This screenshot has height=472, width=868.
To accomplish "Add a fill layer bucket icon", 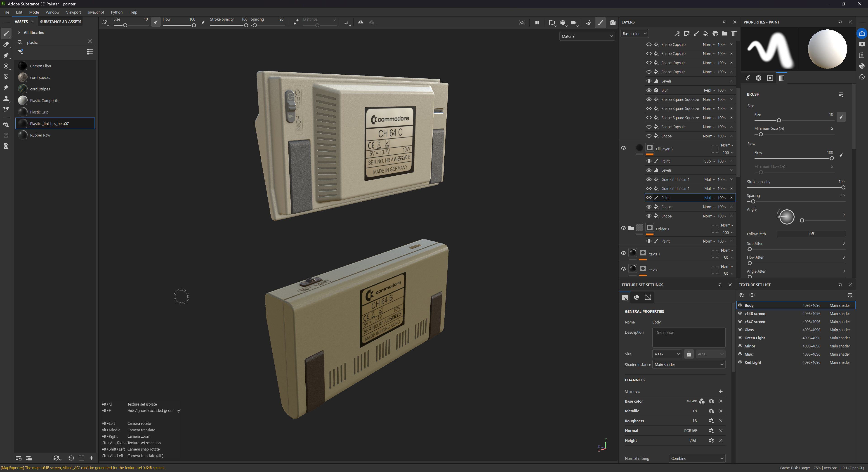I will click(705, 33).
